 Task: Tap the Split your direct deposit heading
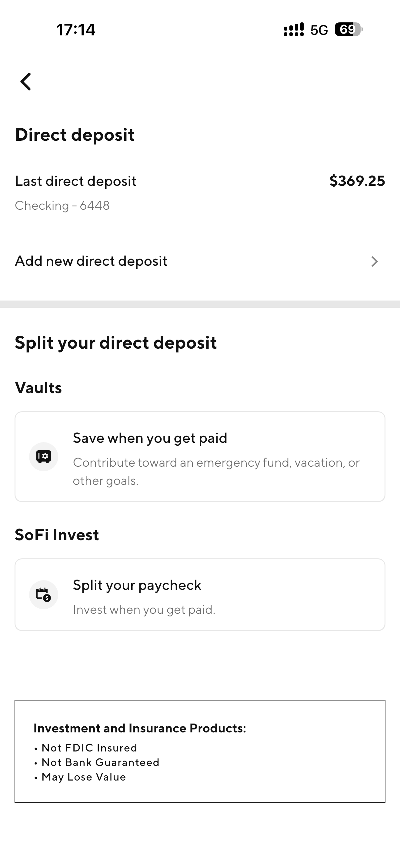tap(116, 343)
